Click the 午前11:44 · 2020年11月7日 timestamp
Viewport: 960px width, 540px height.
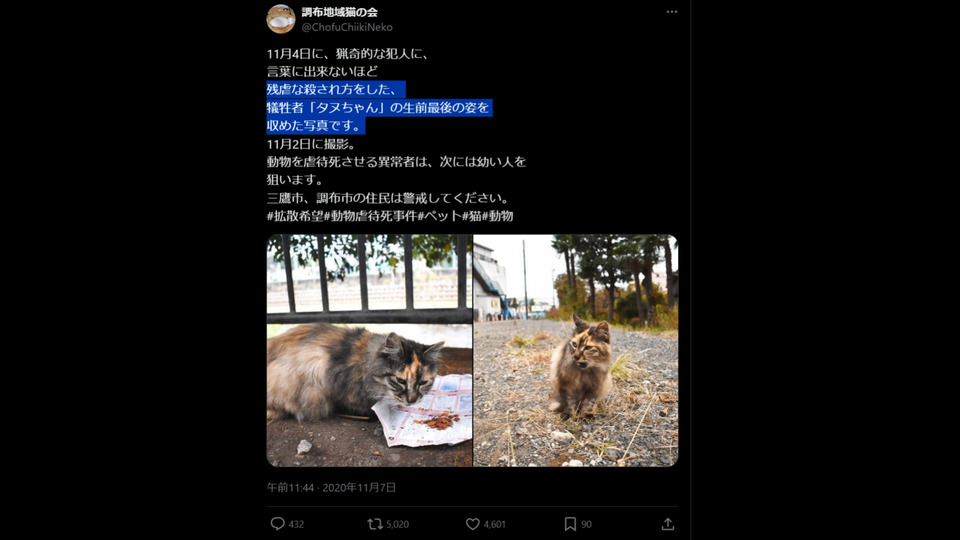[331, 487]
